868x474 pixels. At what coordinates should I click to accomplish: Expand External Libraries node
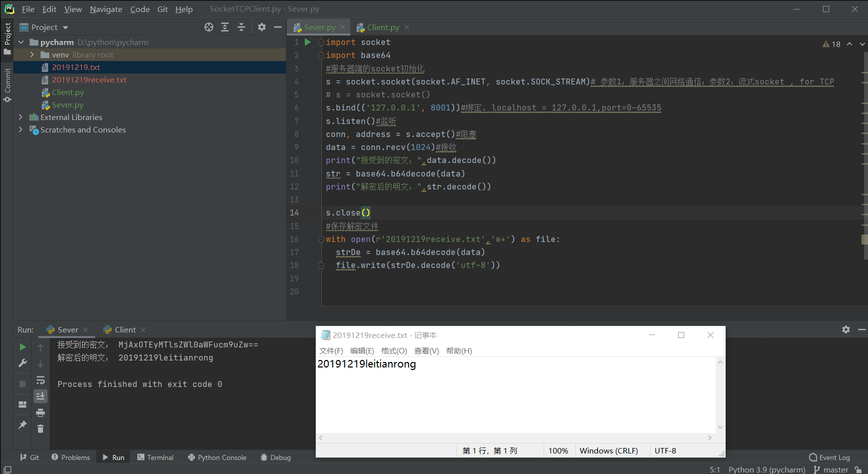point(20,117)
